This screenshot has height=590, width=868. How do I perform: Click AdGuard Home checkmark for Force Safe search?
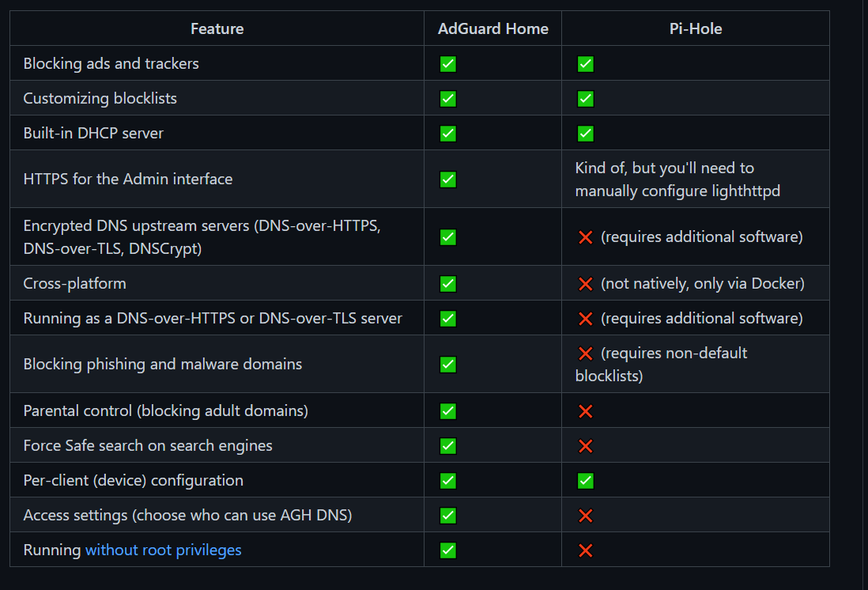pyautogui.click(x=448, y=446)
